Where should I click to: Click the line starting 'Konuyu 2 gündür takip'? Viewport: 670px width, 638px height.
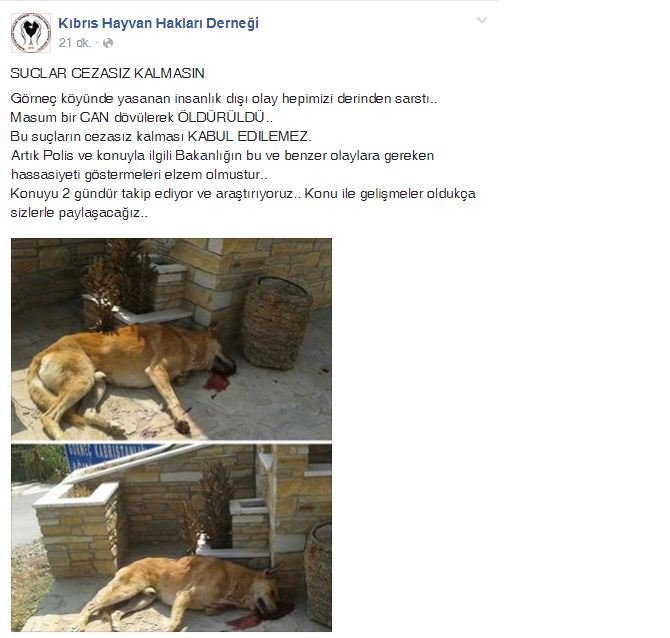point(243,194)
